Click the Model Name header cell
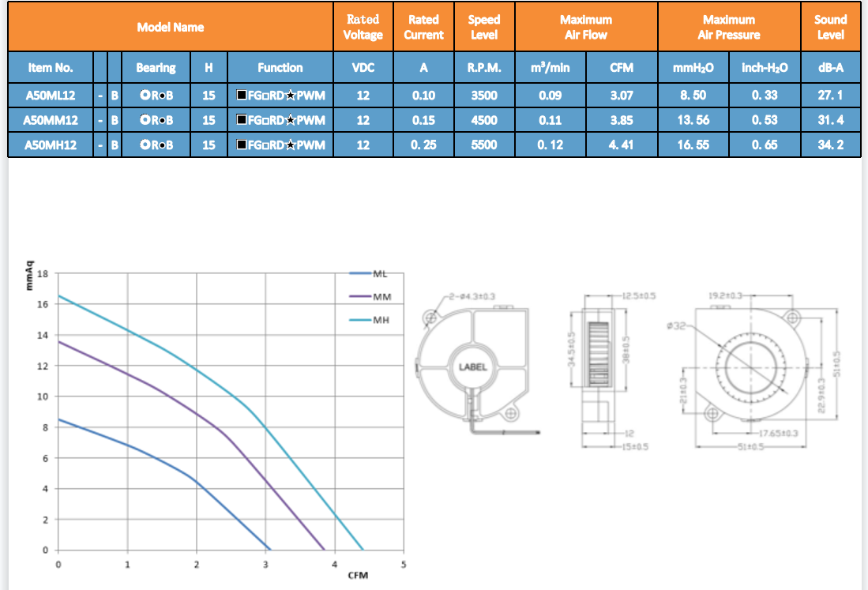868x590 pixels. pos(170,27)
